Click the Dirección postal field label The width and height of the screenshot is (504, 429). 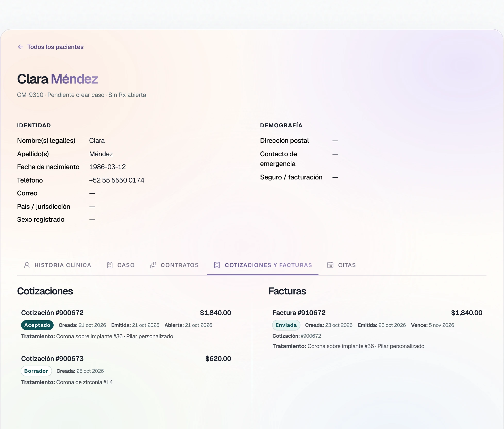point(284,141)
